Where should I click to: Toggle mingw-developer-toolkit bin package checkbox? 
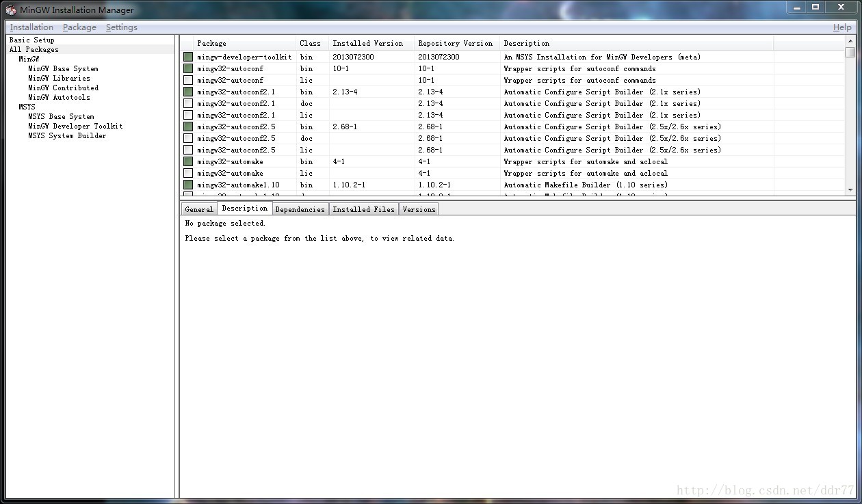(x=188, y=57)
